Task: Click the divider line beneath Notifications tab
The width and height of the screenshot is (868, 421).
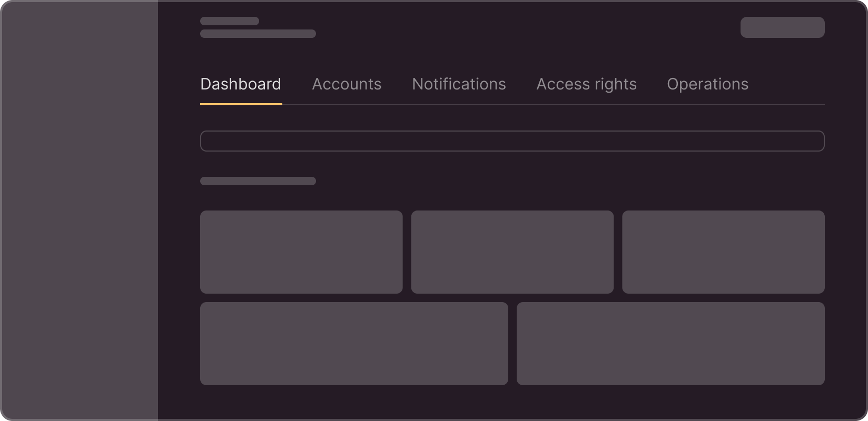Action: [x=459, y=105]
